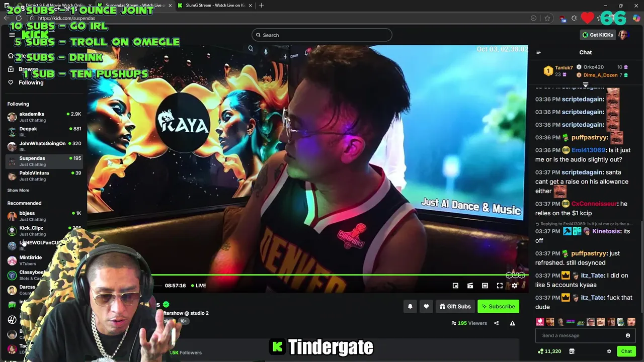Open a new browser tab

coord(261,6)
